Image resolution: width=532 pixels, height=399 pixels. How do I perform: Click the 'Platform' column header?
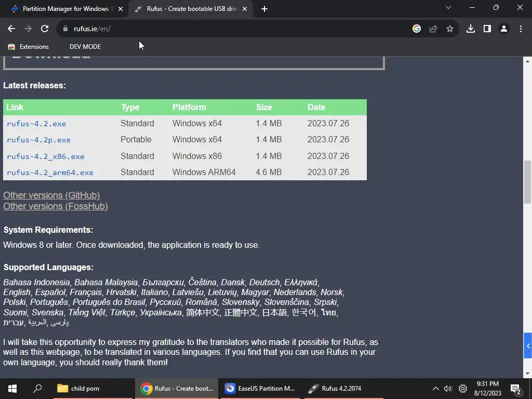[x=189, y=107]
